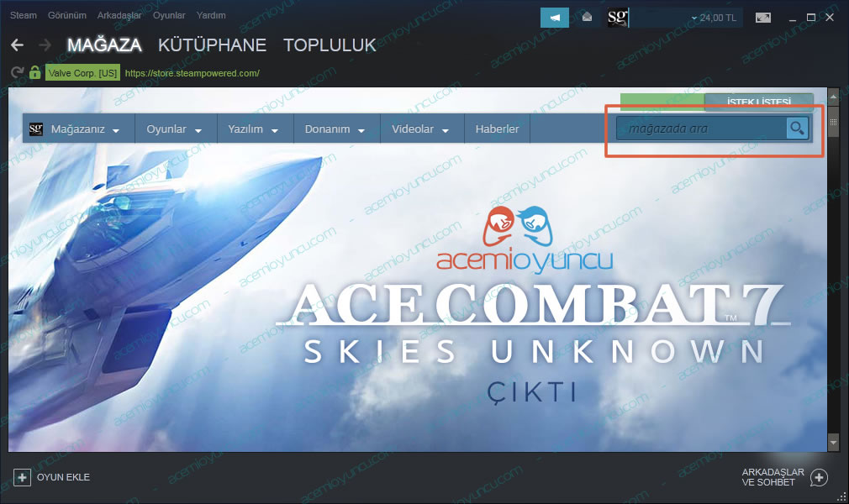Go back with the left arrow
The image size is (849, 504).
18,45
